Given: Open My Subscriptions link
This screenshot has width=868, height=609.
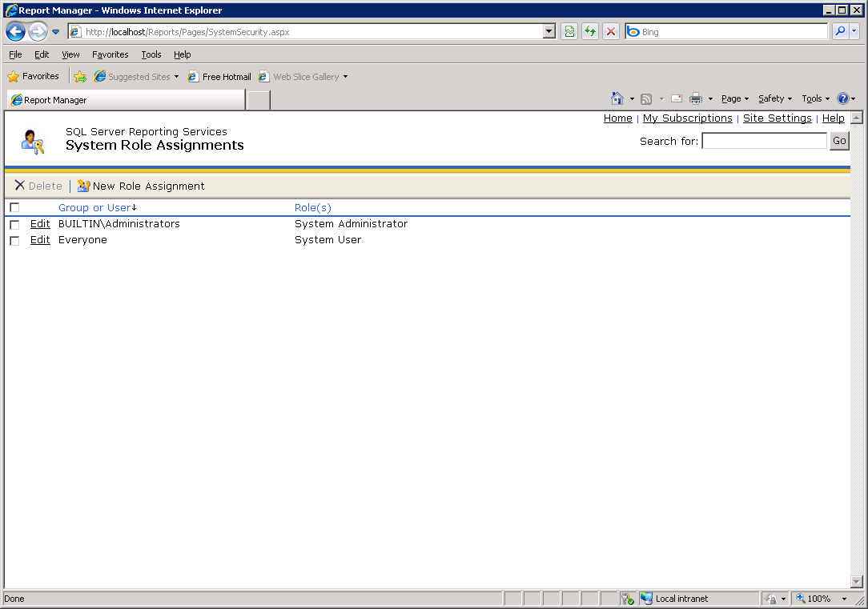Looking at the screenshot, I should pos(688,118).
